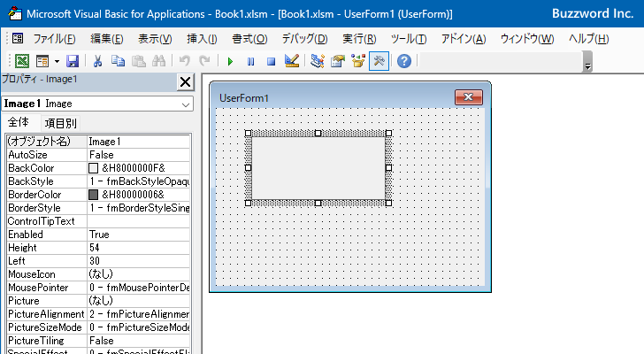Select the PictureSizeMode property row

pos(98,327)
